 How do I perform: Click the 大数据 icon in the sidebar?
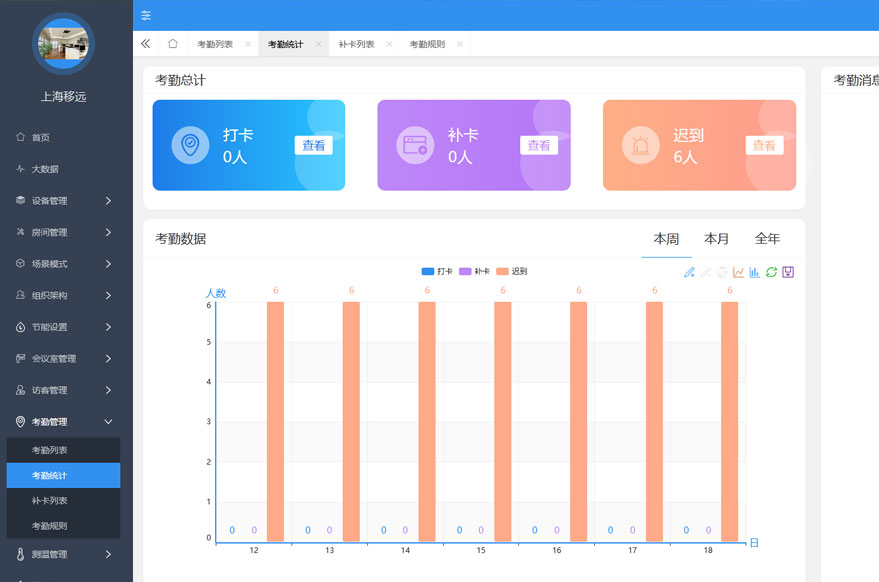[x=21, y=168]
